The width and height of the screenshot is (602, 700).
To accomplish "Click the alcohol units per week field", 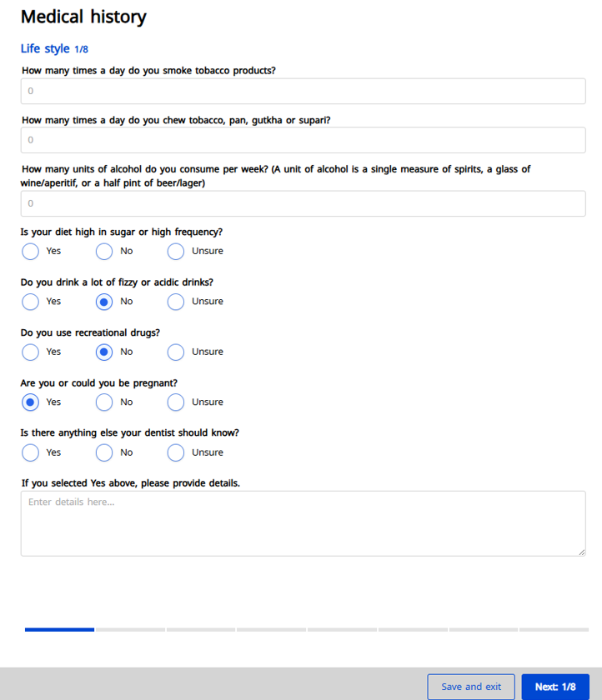I will point(303,203).
